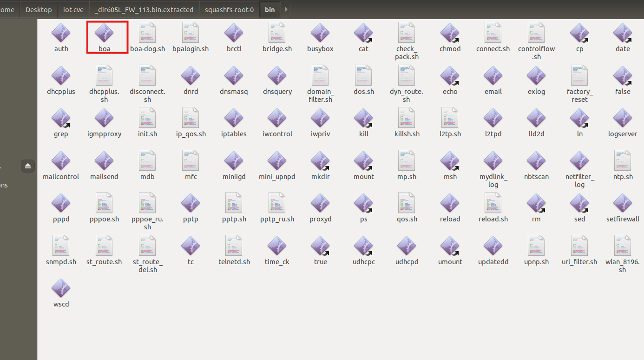Click the dnsmasq binary icon
This screenshot has width=644, height=360.
(x=234, y=76)
